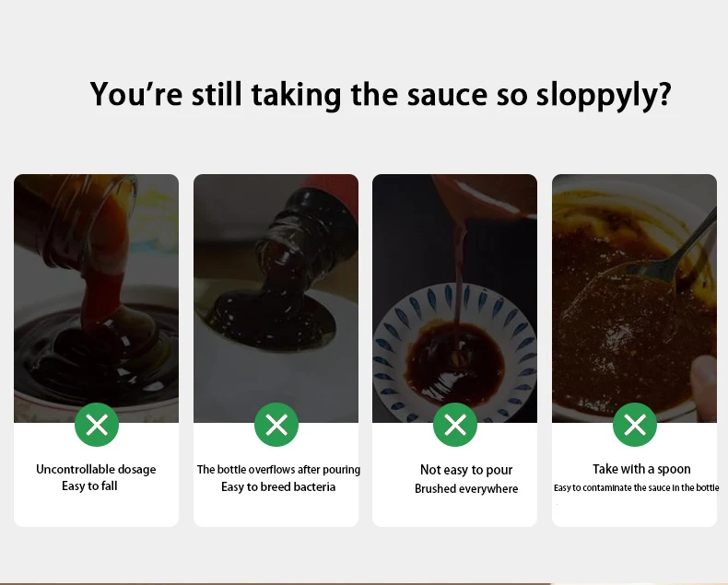The height and width of the screenshot is (585, 728).
Task: Click the 'Easy to fall' text
Action: [x=89, y=486]
